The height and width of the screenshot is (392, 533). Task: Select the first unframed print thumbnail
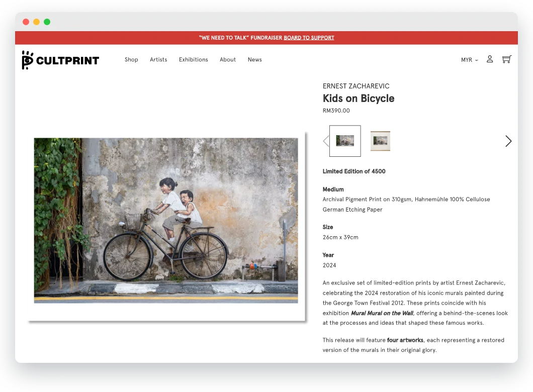click(345, 141)
